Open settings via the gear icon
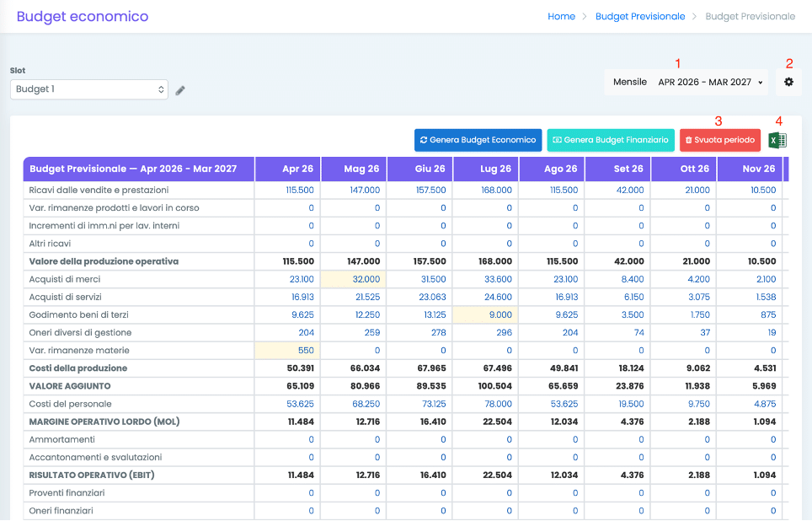This screenshot has height=521, width=812. pyautogui.click(x=788, y=82)
